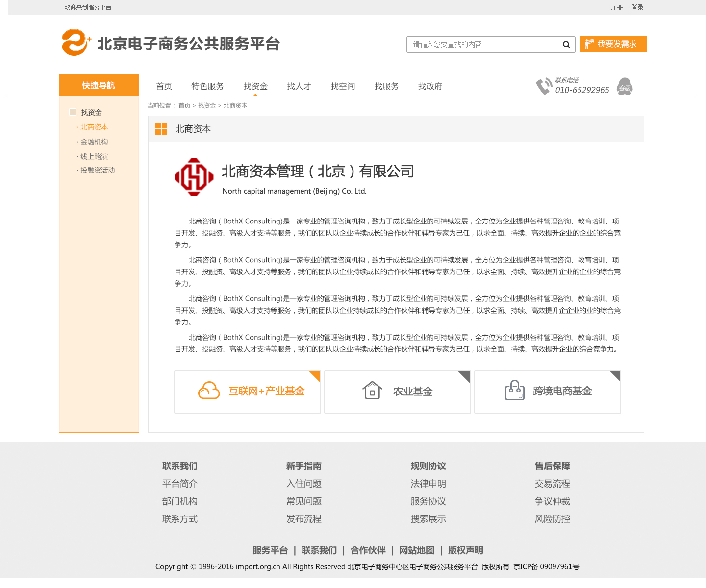Open the 找政府 navigation tab
706x588 pixels.
point(430,86)
